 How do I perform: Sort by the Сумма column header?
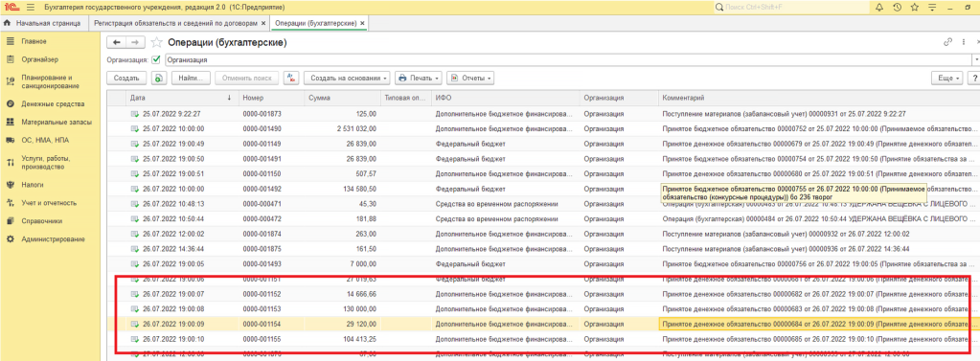tap(342, 98)
